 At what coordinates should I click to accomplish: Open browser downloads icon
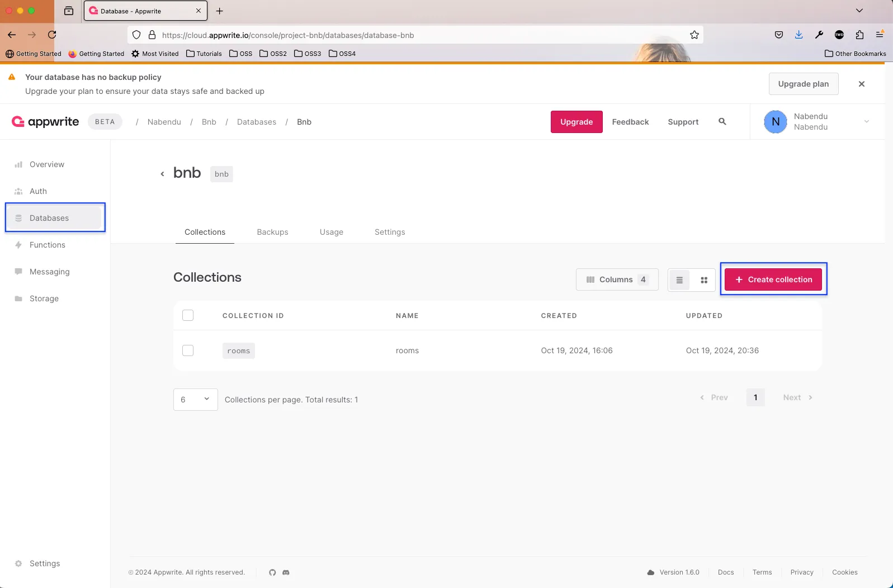tap(798, 35)
